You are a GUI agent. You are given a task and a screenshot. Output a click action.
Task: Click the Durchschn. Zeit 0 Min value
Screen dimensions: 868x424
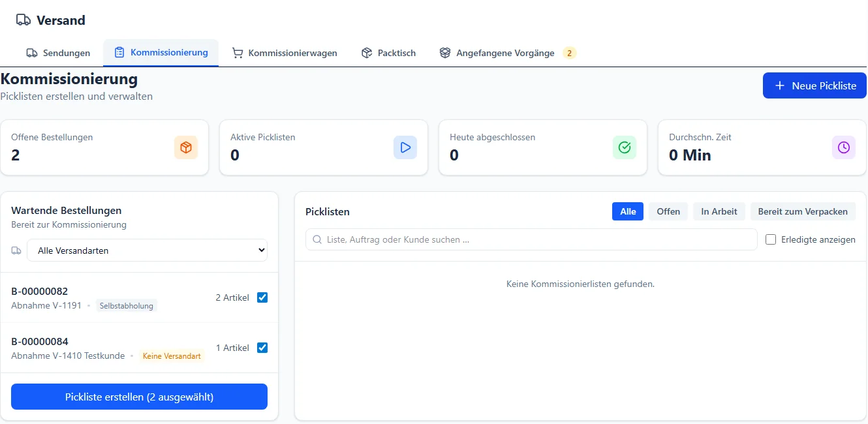690,155
